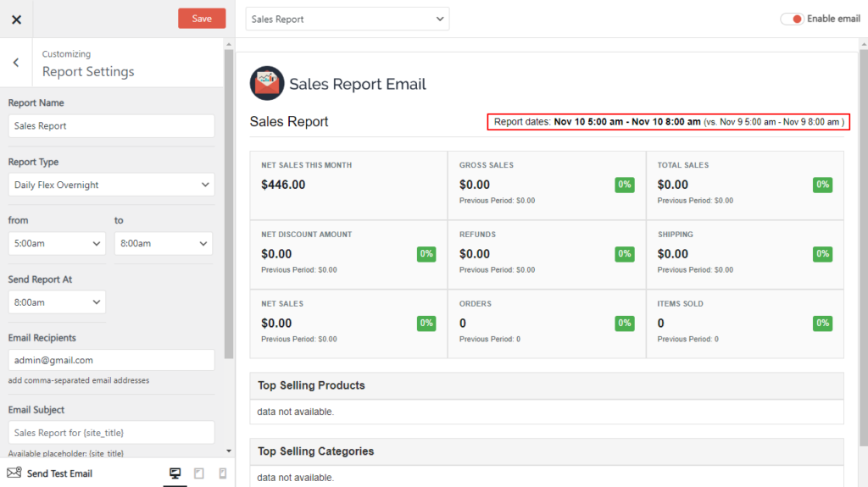Click the Email Recipients input field
This screenshot has height=487, width=868.
[x=111, y=360]
